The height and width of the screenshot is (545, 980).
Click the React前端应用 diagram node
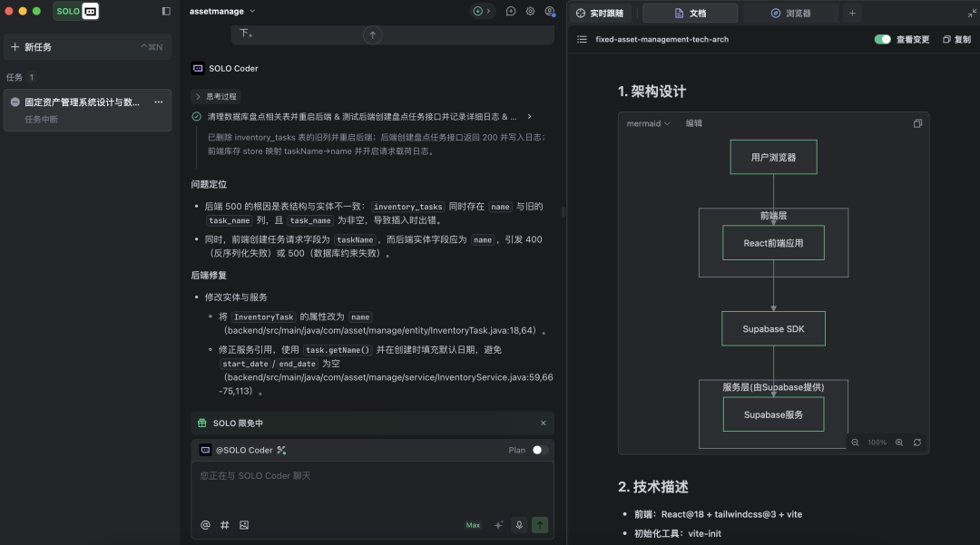(x=774, y=243)
